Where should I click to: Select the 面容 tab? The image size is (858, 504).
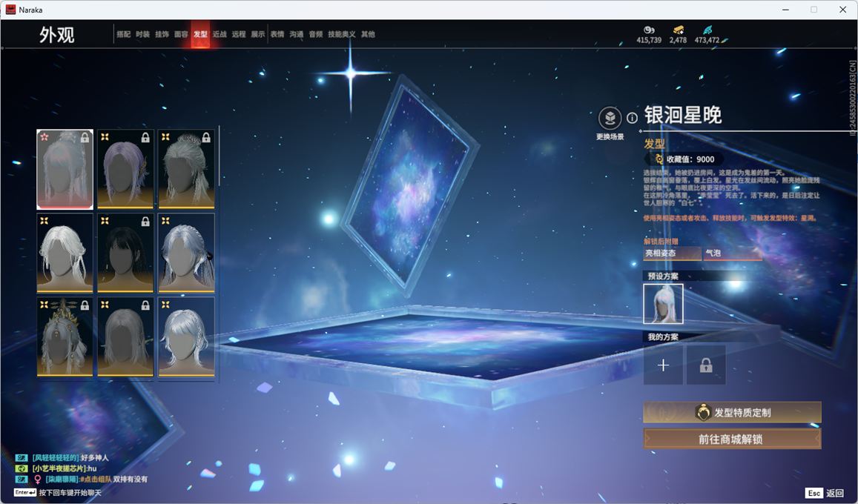coord(181,34)
